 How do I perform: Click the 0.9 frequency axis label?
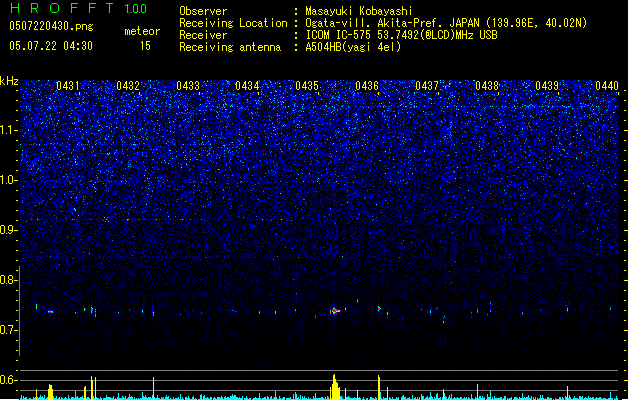pos(8,230)
